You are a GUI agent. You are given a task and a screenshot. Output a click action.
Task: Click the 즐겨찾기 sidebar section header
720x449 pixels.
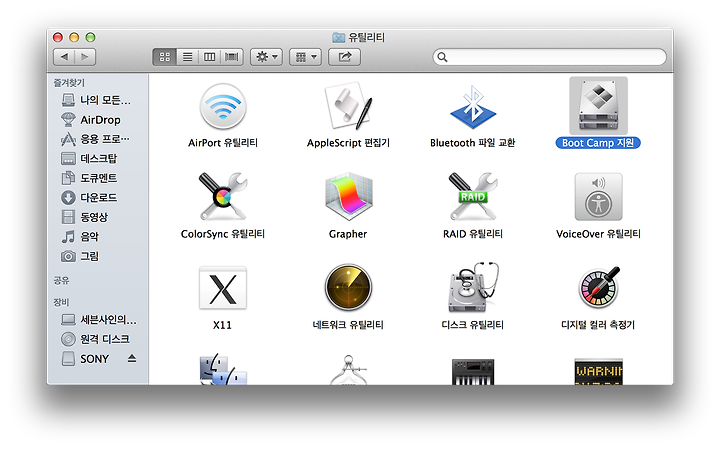coord(69,83)
